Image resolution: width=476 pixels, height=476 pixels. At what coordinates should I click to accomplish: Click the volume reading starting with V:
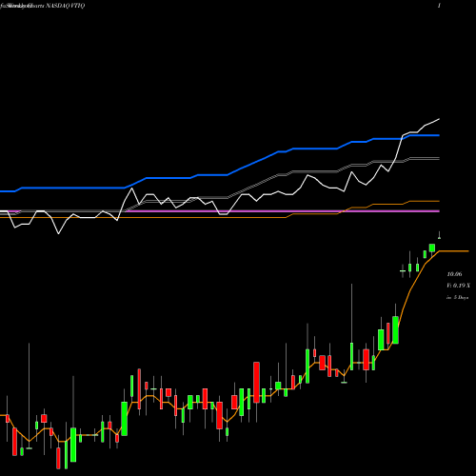pos(458,286)
